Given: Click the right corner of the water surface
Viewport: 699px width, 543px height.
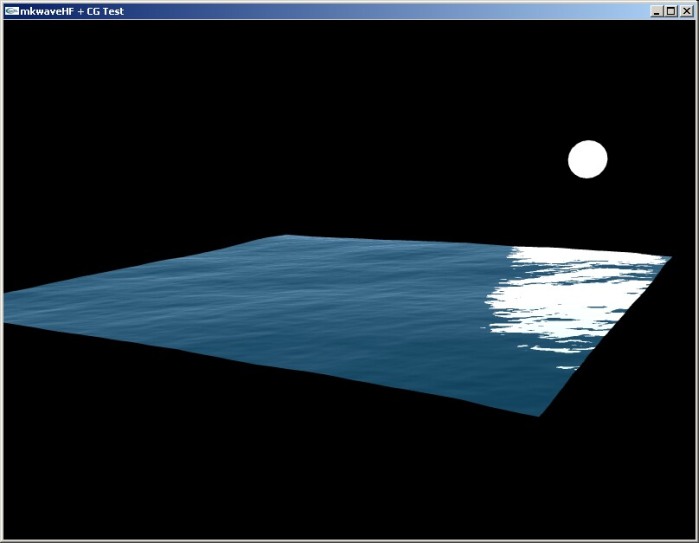Looking at the screenshot, I should coord(666,259).
